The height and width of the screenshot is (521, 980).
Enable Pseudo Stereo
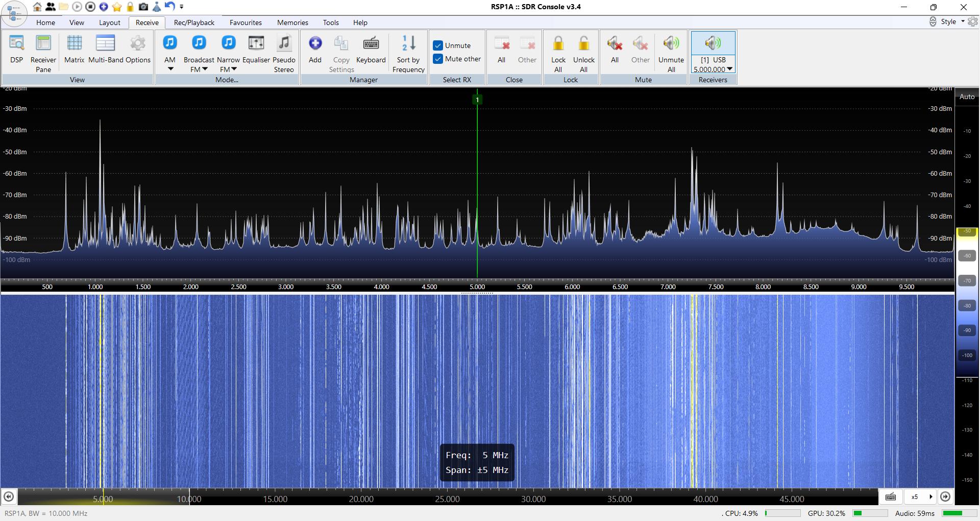click(x=284, y=54)
